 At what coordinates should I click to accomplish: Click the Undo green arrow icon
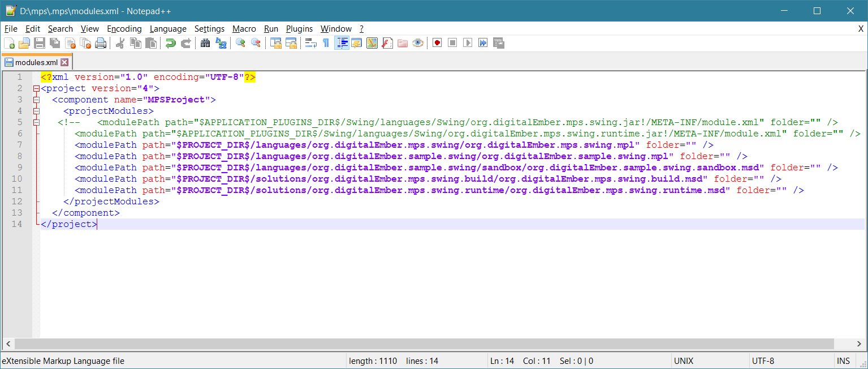click(170, 43)
